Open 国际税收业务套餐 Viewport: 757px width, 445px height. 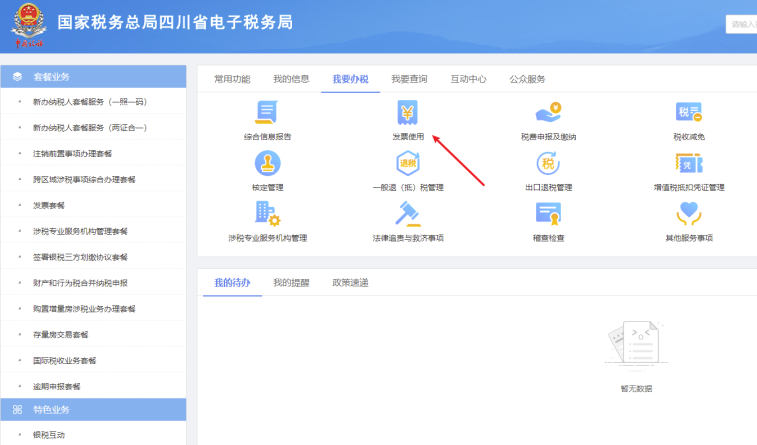click(64, 361)
